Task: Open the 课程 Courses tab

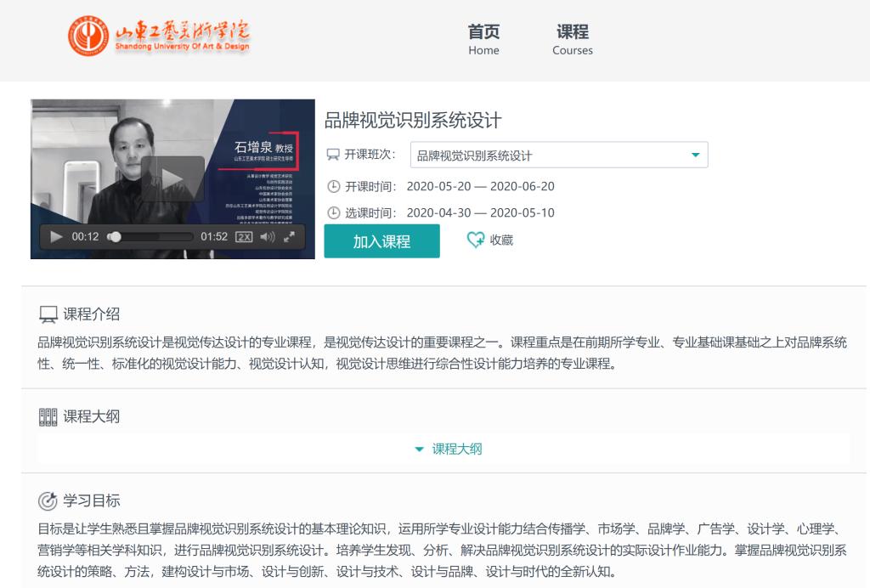Action: point(572,39)
